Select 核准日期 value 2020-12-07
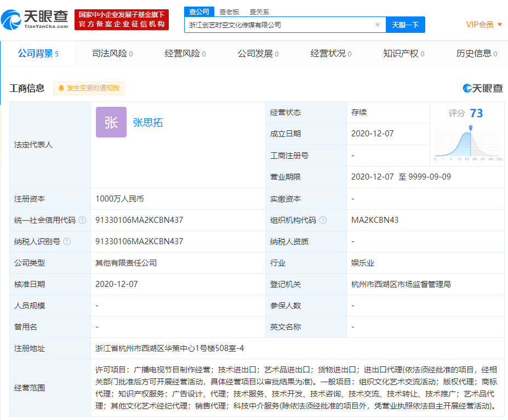The width and height of the screenshot is (508, 420). coord(117,284)
